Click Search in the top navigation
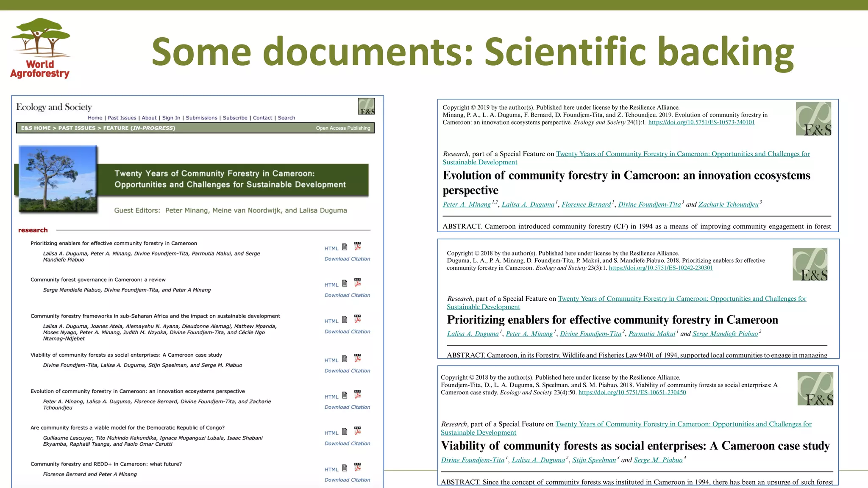 pyautogui.click(x=287, y=118)
